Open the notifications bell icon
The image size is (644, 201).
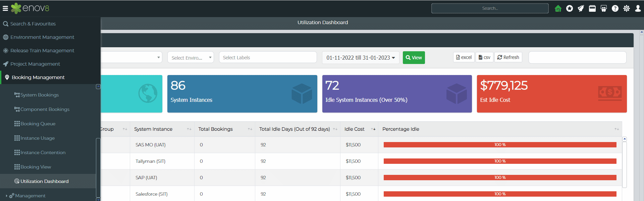pos(581,8)
